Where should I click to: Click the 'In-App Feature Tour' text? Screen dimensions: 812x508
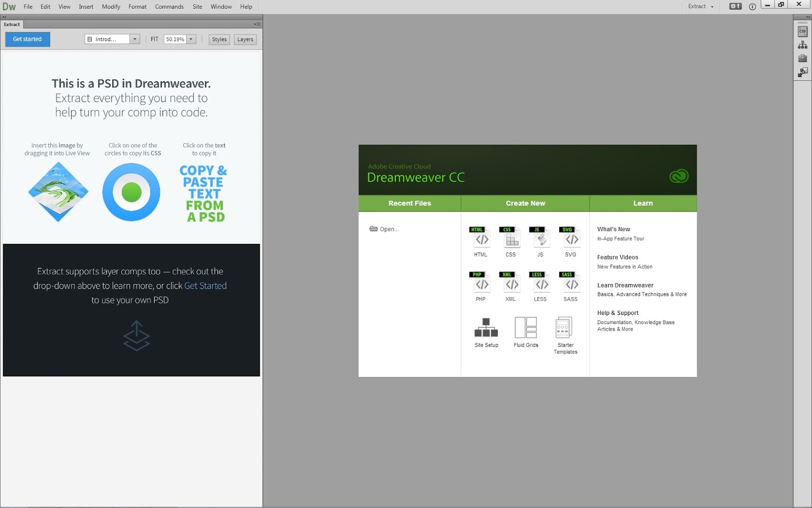click(621, 239)
